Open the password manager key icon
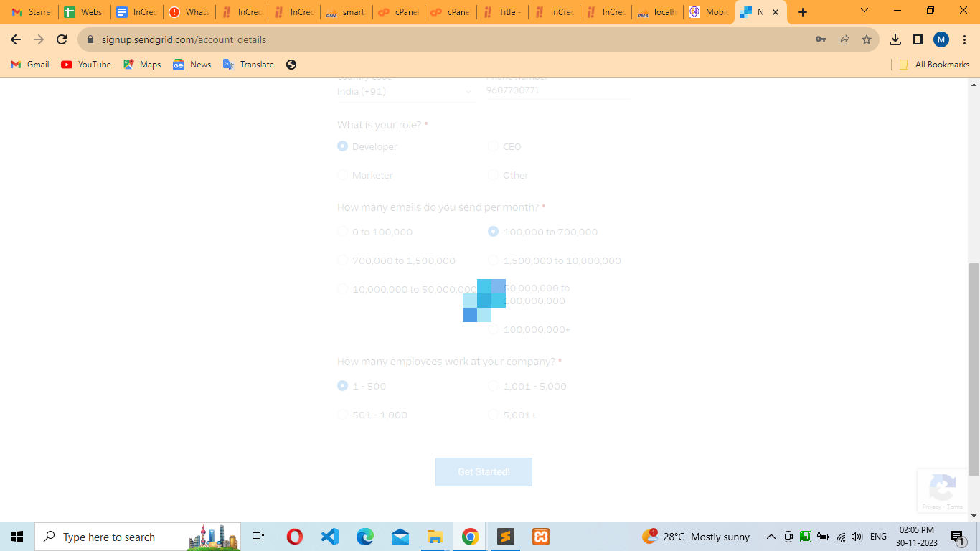This screenshot has width=980, height=551. pyautogui.click(x=821, y=39)
